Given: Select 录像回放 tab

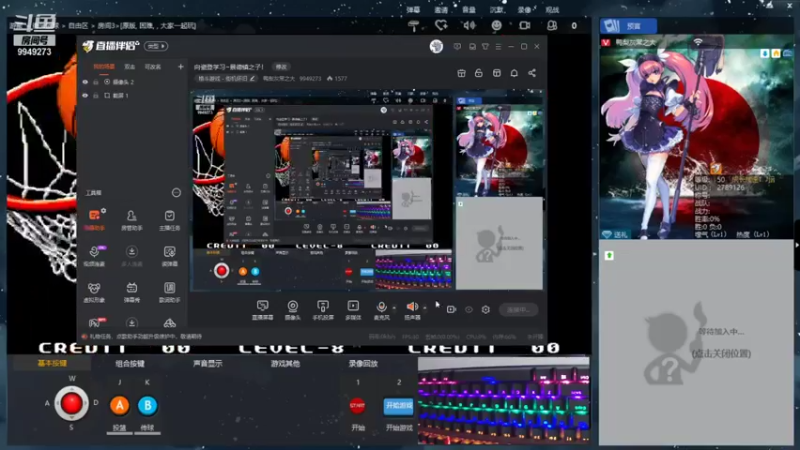Looking at the screenshot, I should 363,363.
